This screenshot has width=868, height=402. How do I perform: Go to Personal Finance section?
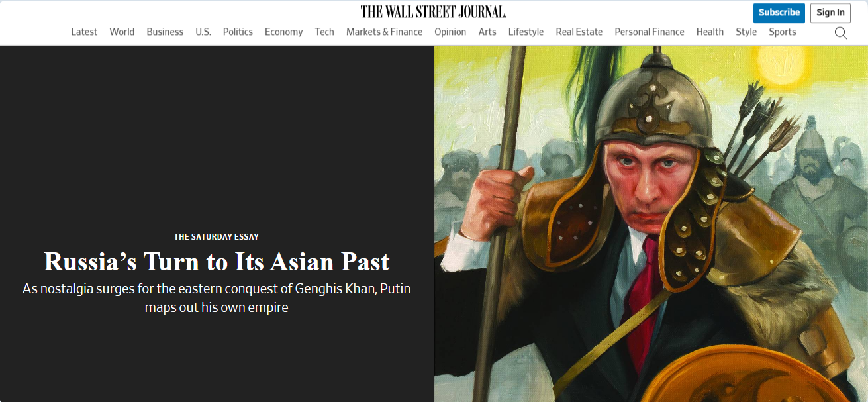coord(650,32)
